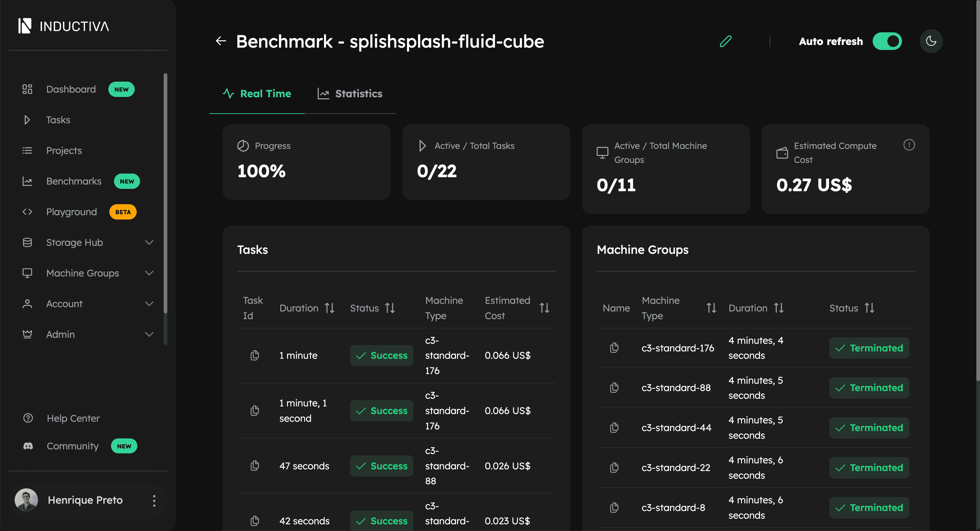Click the info icon on Estimated Compute Cost
The width and height of the screenshot is (980, 531).
click(910, 145)
